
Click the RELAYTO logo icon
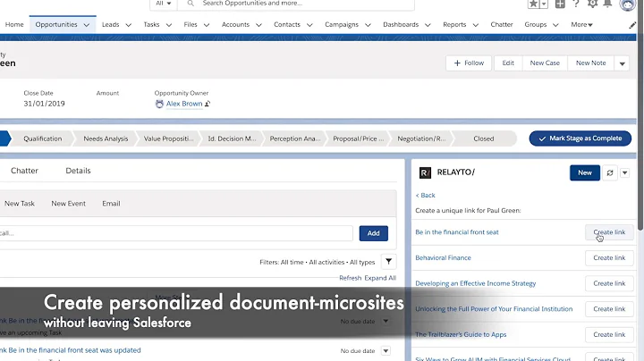tap(425, 172)
